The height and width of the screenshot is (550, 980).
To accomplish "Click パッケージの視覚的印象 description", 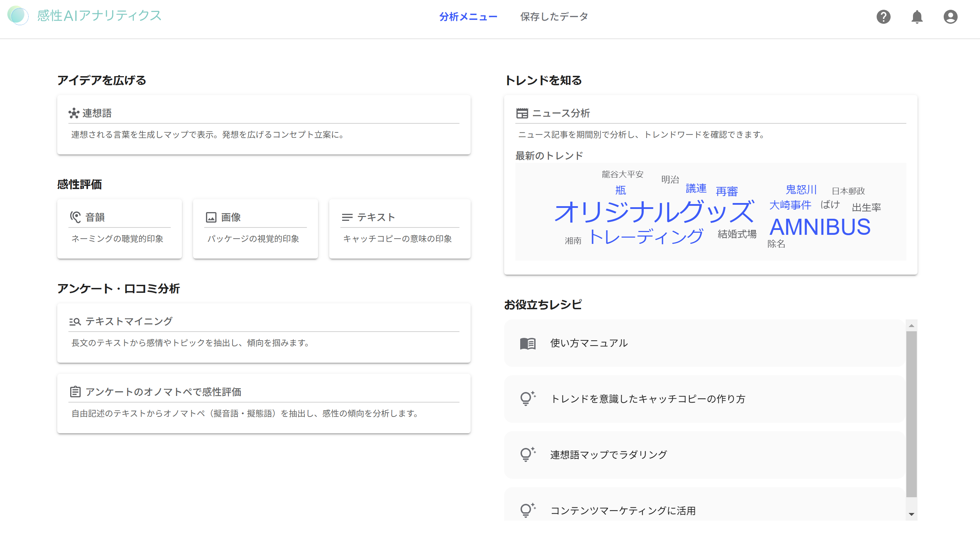I will click(x=253, y=238).
